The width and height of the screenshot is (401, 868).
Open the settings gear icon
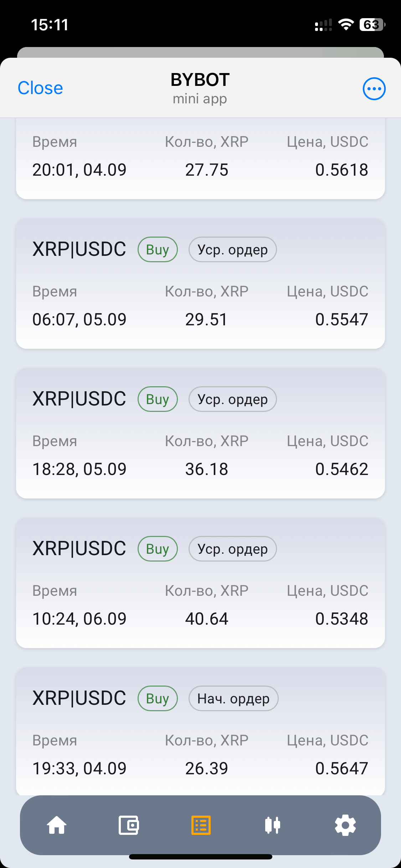[x=345, y=825]
